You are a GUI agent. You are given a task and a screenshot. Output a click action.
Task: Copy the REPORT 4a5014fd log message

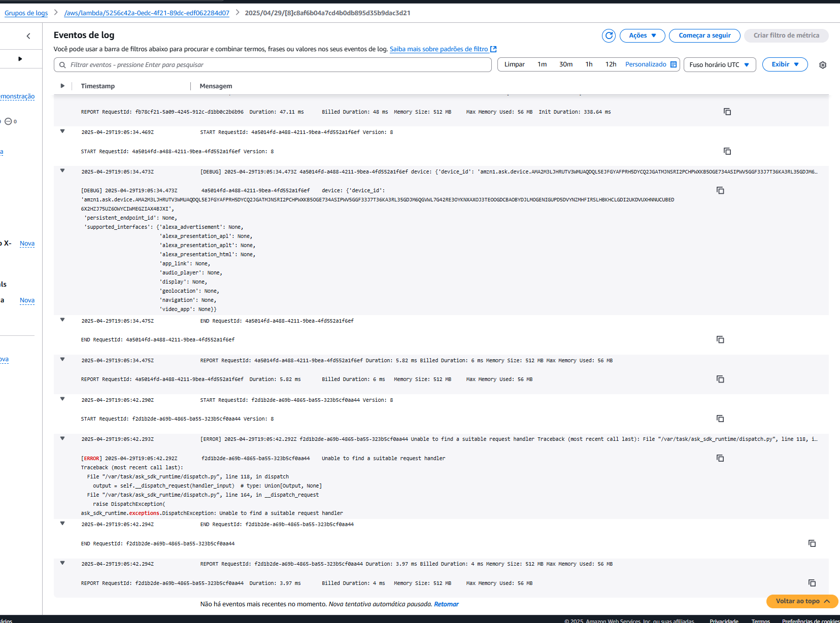[x=720, y=379]
